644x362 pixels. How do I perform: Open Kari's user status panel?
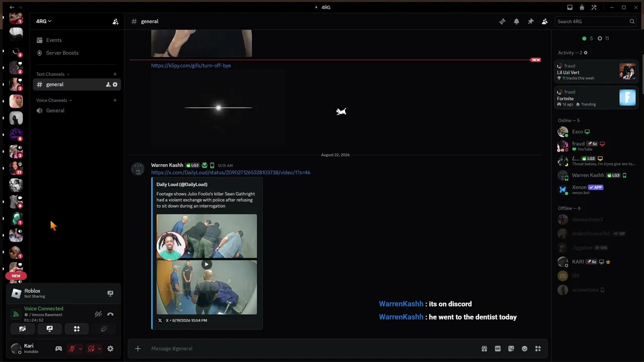(x=29, y=348)
